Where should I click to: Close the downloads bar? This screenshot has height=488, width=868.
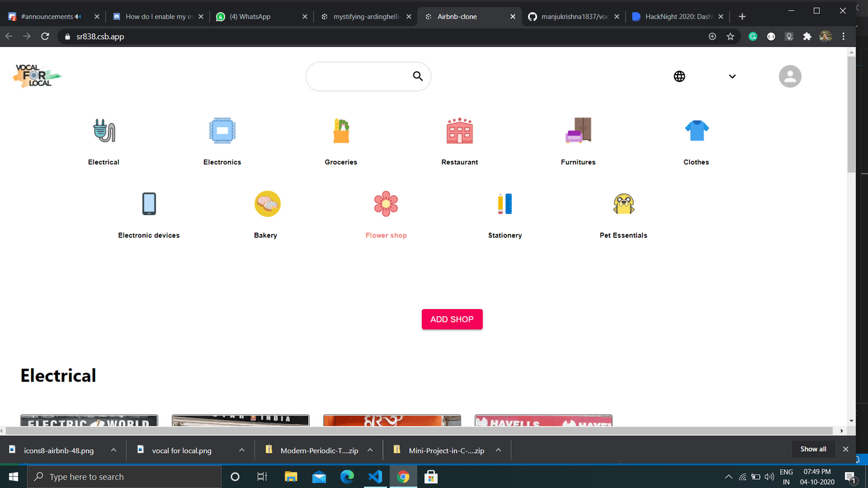(846, 449)
